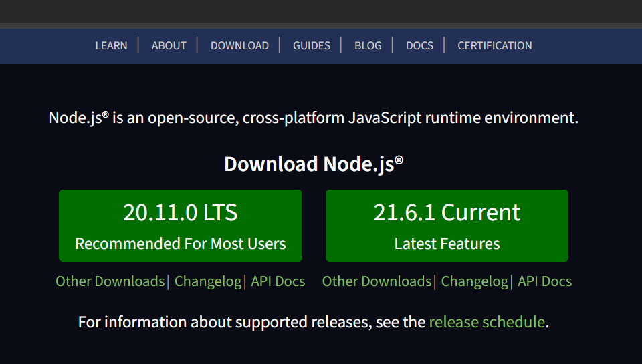This screenshot has width=642, height=364.
Task: Go to the ABOUT page
Action: coord(169,45)
